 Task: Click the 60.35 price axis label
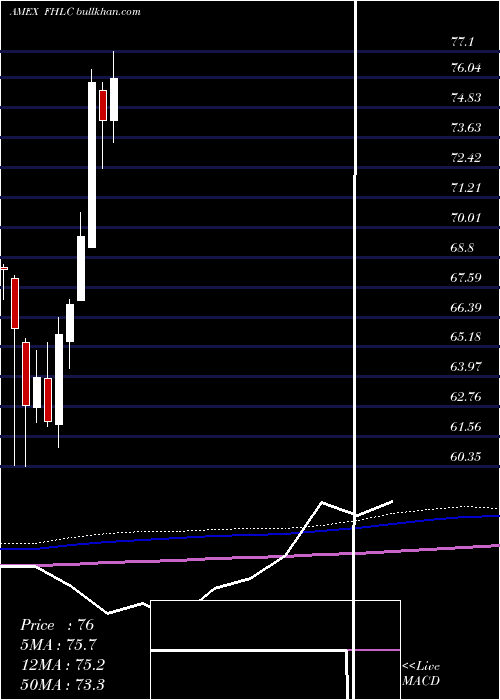click(x=466, y=457)
